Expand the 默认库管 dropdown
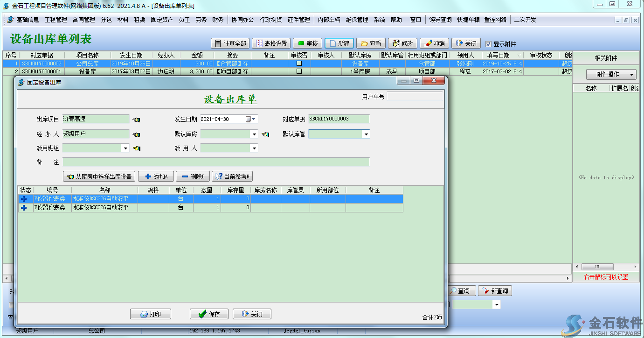Viewport: 644px width, 338px height. [366, 134]
